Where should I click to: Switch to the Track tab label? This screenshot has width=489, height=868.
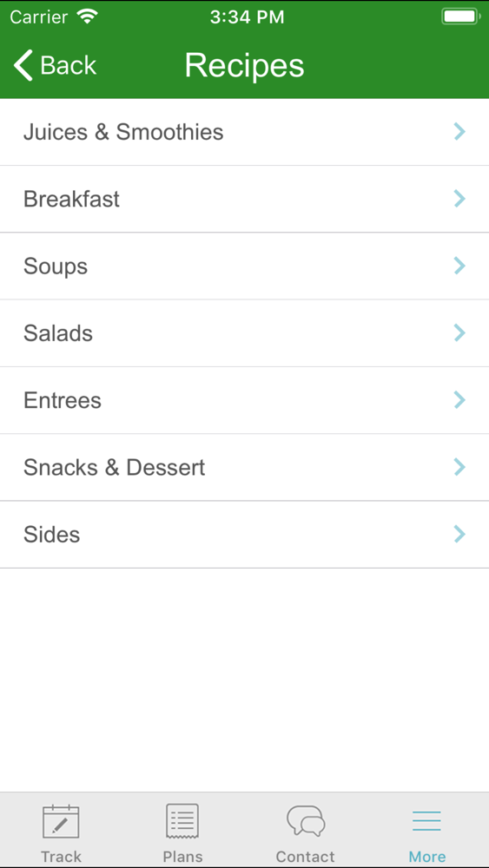coord(61,857)
